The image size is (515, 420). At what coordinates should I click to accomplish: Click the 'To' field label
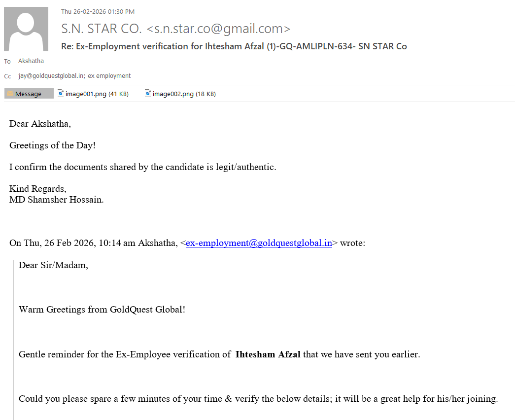[7, 62]
